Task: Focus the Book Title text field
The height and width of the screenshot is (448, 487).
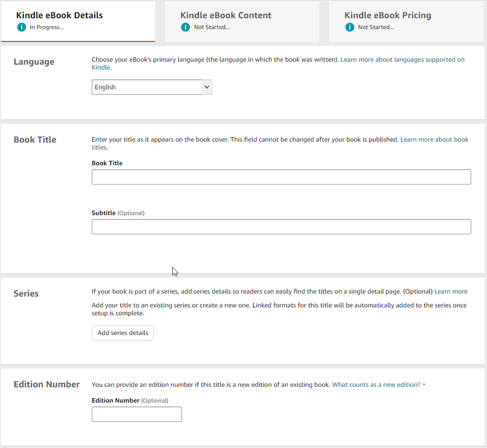Action: pyautogui.click(x=281, y=177)
